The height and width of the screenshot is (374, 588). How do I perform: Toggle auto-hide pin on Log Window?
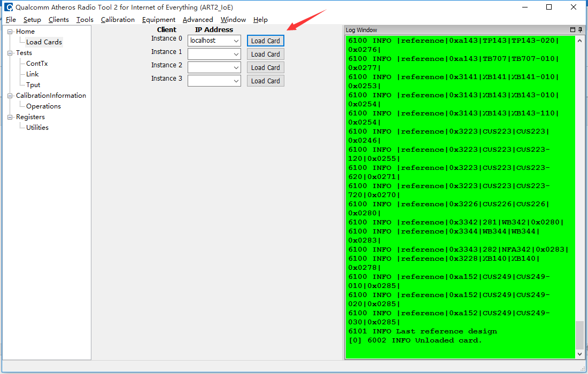580,29
